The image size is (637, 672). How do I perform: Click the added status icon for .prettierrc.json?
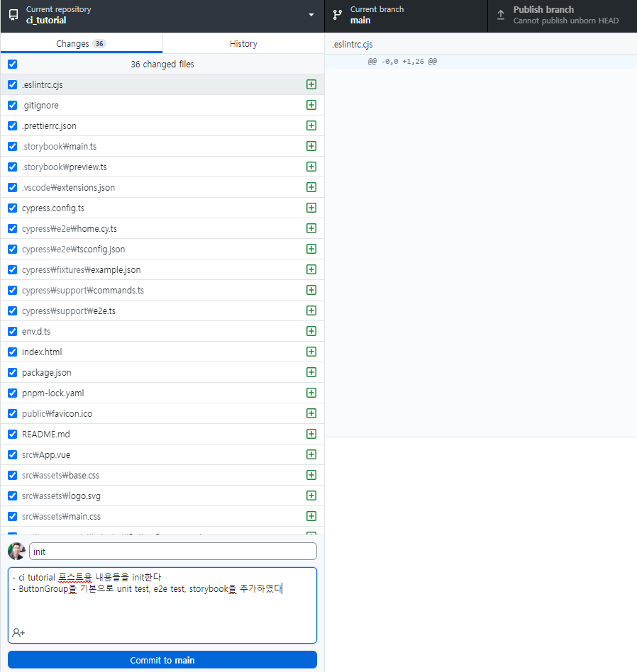click(x=311, y=125)
